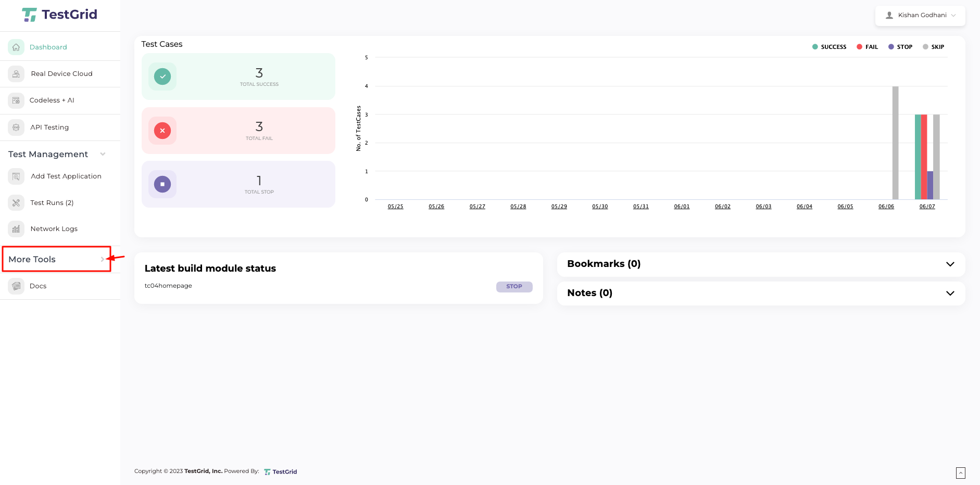Click the Test Runs tools icon
Image resolution: width=980 pixels, height=485 pixels.
point(16,203)
